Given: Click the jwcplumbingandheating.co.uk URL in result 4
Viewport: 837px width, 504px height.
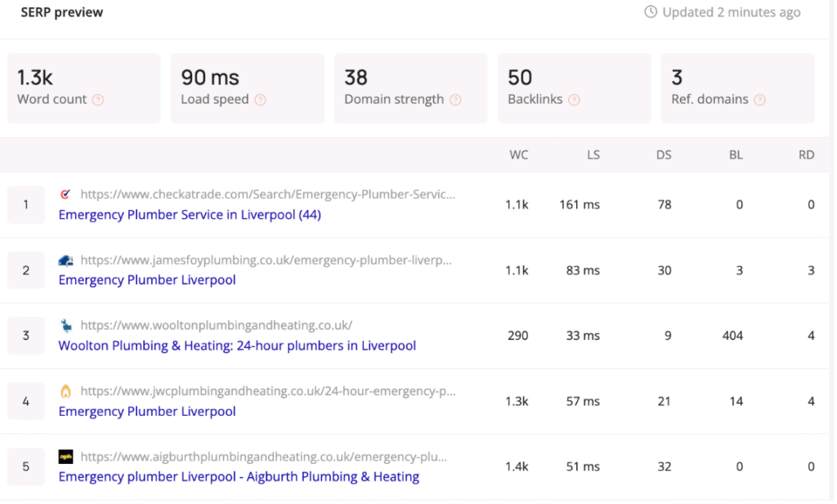Looking at the screenshot, I should [x=268, y=391].
